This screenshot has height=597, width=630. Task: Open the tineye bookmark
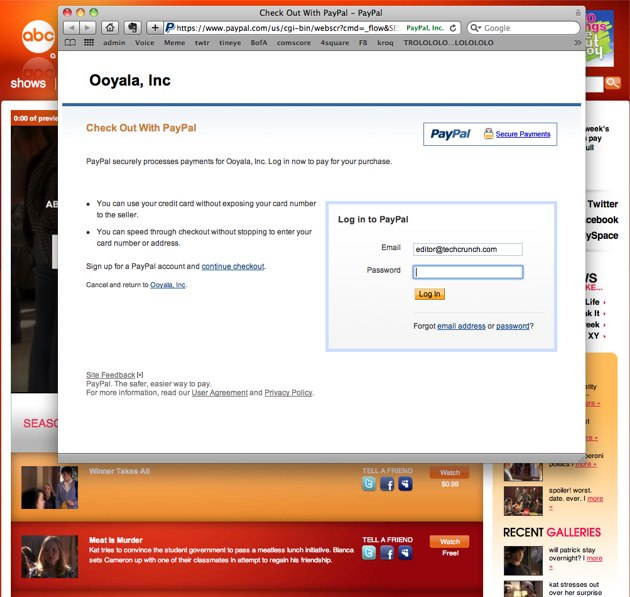tap(230, 43)
